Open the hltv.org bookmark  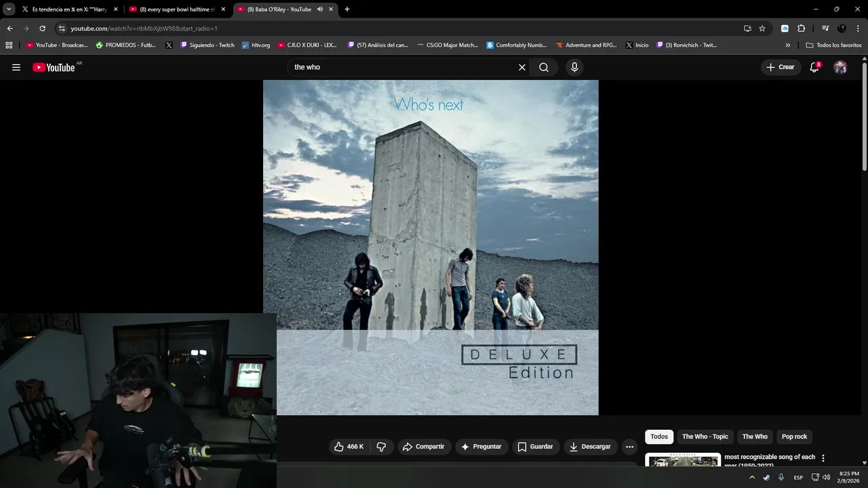[x=256, y=45]
